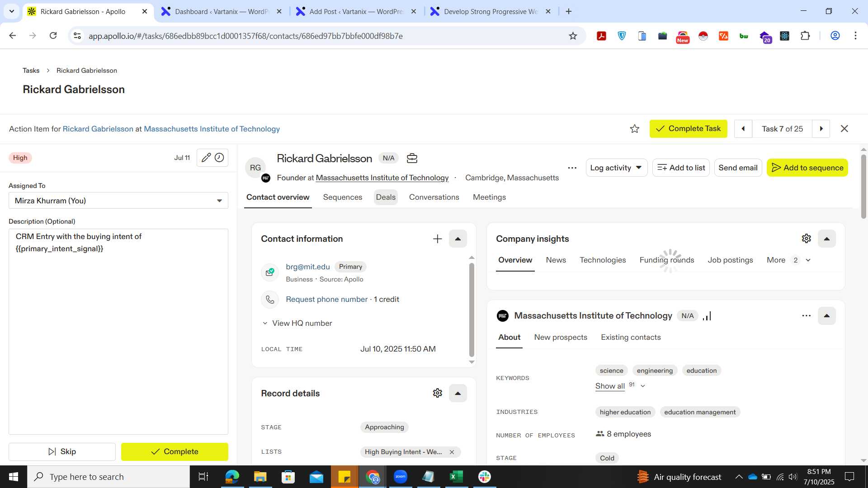Open Record details settings gear

(437, 393)
